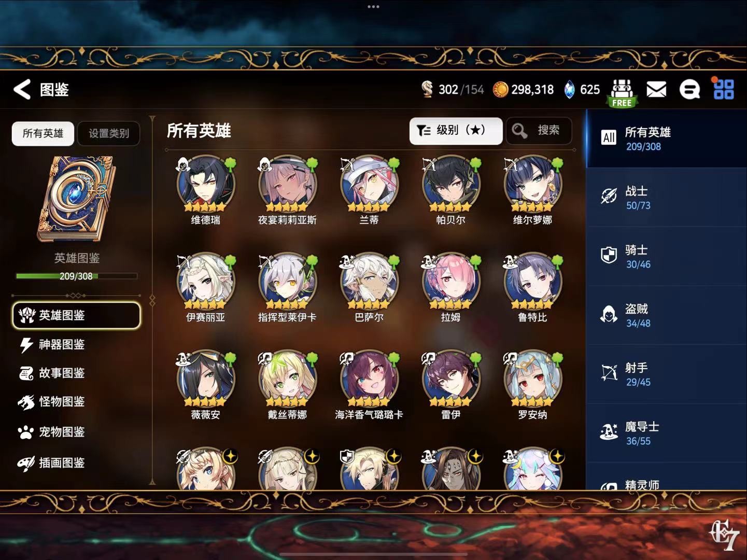Open the blue grid menu icon
The width and height of the screenshot is (747, 560).
point(724,89)
